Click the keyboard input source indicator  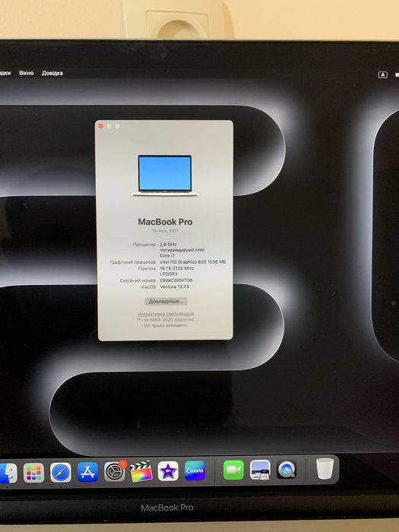(x=383, y=74)
